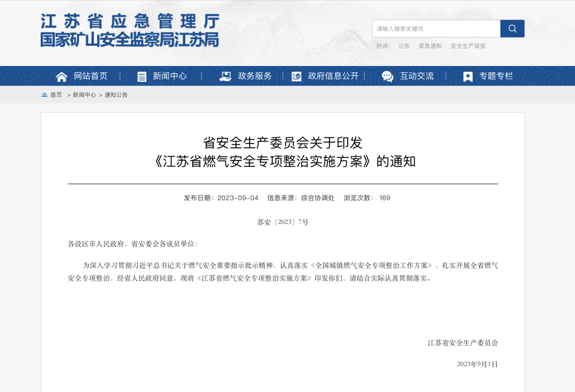575x392 pixels.
Task: Open the 新闻中心 navigation menu item
Action: click(x=170, y=76)
